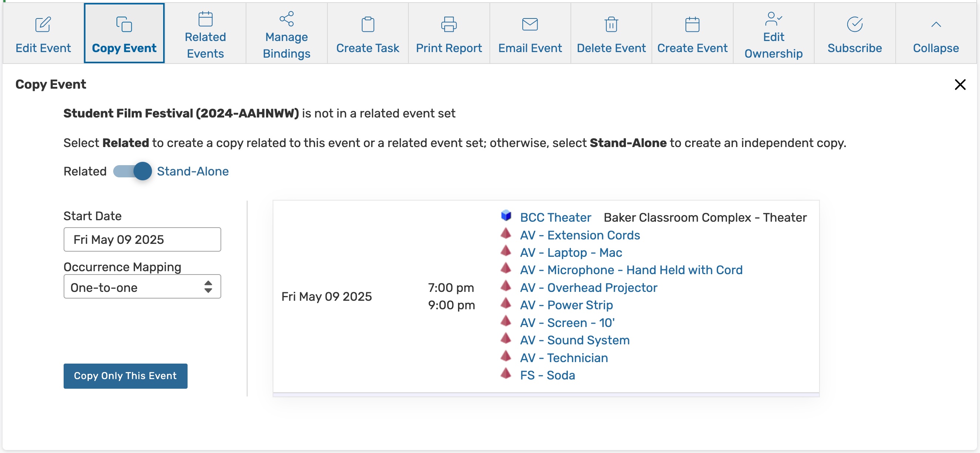Select the Stand-Alone label option
This screenshot has width=980, height=453.
(192, 171)
